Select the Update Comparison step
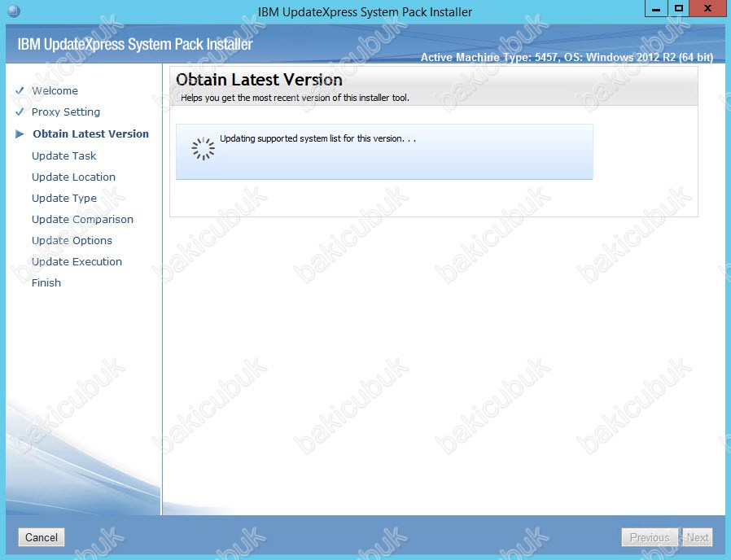The height and width of the screenshot is (560, 731). pyautogui.click(x=82, y=219)
